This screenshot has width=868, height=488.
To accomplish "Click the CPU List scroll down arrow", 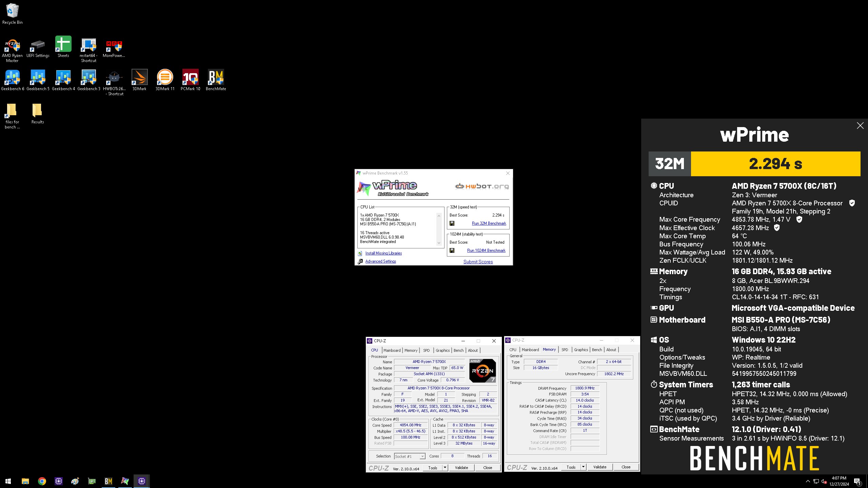I will 439,243.
